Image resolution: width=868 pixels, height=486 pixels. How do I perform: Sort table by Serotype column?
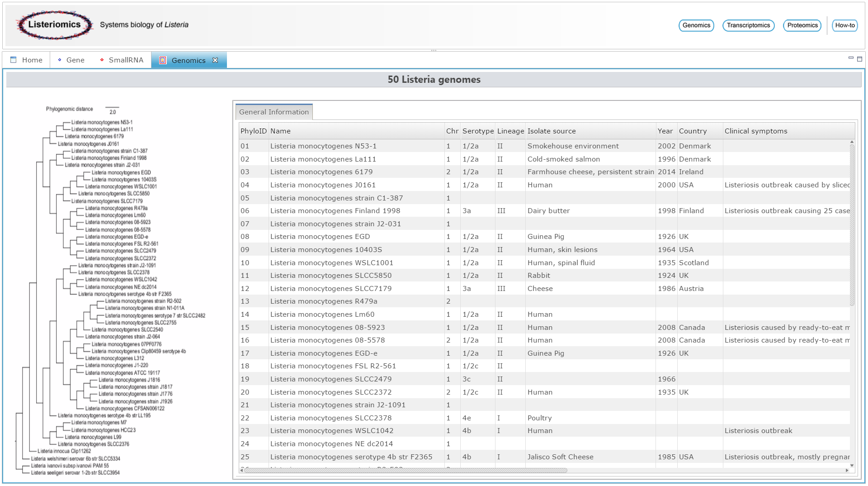point(478,131)
